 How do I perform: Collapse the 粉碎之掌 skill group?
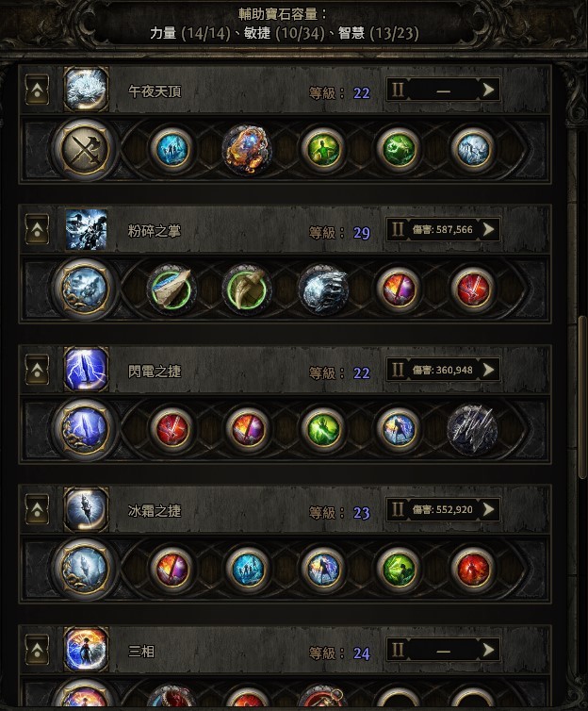[37, 229]
